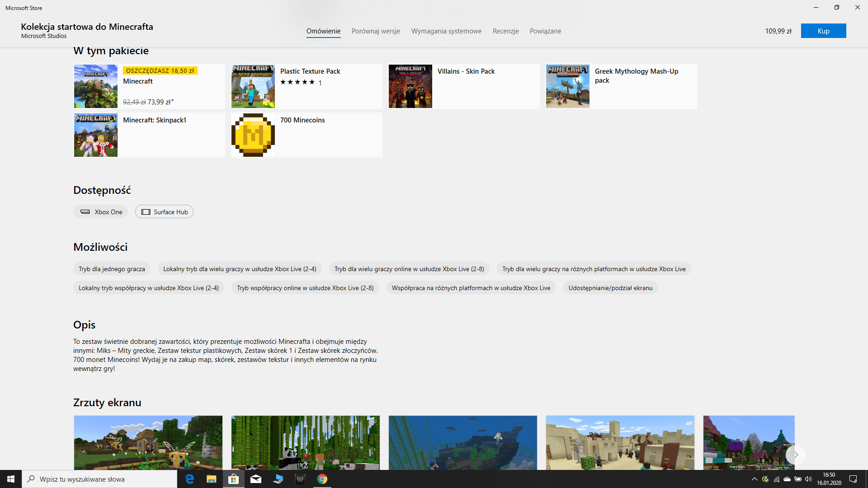Click the Kolekcja startowa do Minecrafta title
This screenshot has height=488, width=868.
point(87,27)
